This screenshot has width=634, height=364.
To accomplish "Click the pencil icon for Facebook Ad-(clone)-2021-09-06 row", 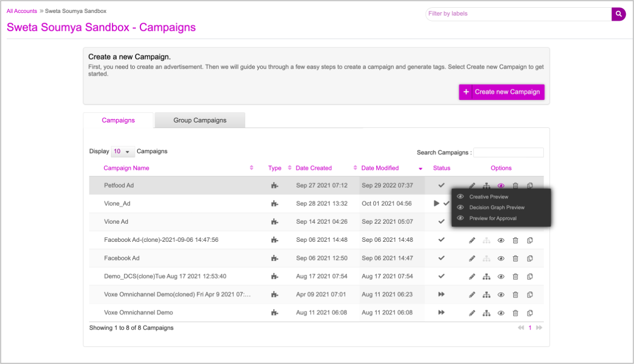I will pyautogui.click(x=472, y=240).
